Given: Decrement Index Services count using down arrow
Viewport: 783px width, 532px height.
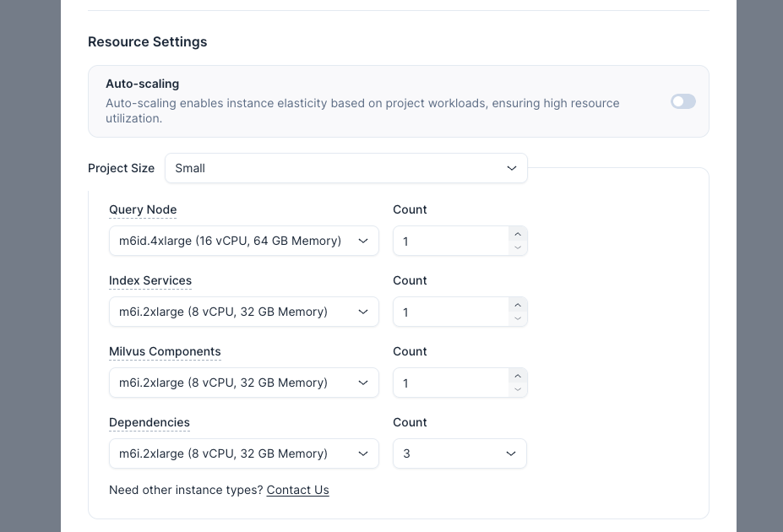Looking at the screenshot, I should point(518,318).
